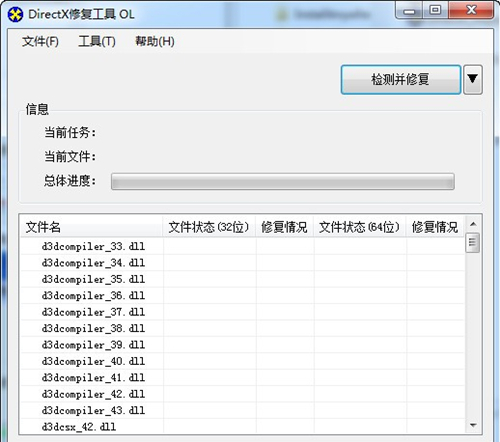Select the d3dcompiler_43.dll row
Image resolution: width=500 pixels, height=442 pixels.
pyautogui.click(x=242, y=410)
